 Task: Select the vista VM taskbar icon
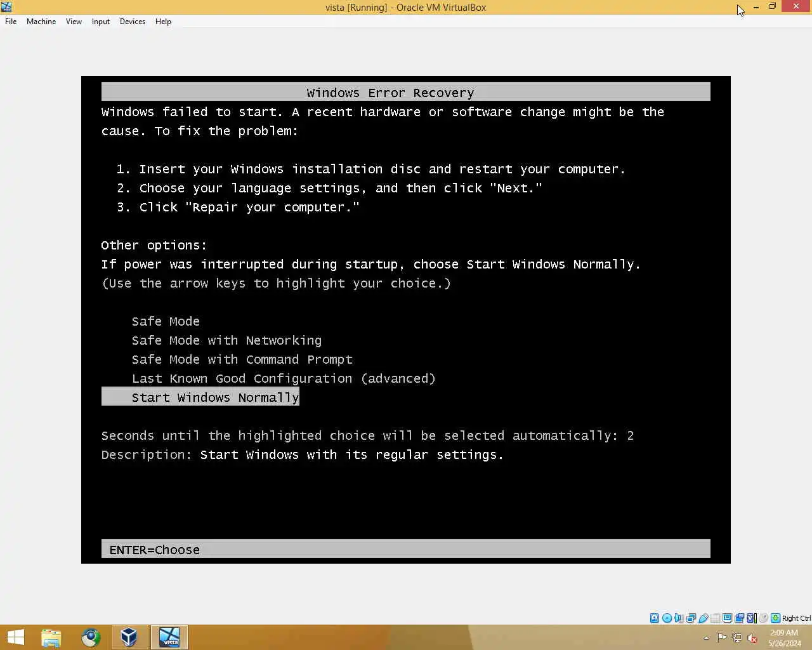pos(169,637)
